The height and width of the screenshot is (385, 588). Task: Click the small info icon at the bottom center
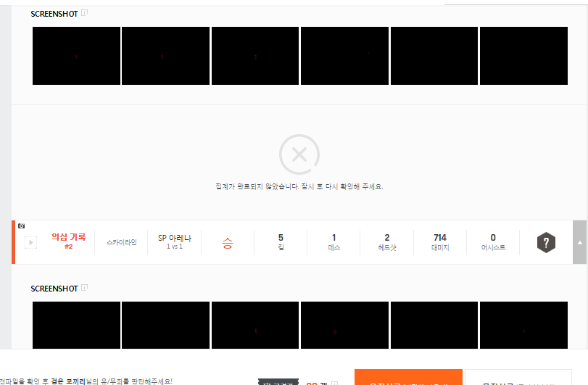tap(334, 383)
